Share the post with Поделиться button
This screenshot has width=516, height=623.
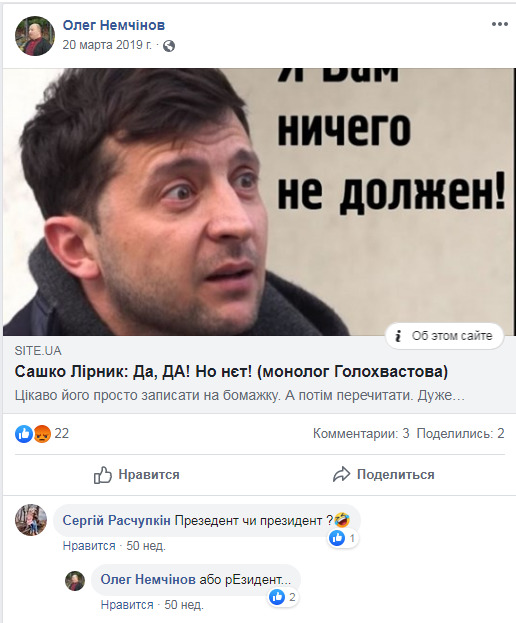pyautogui.click(x=383, y=474)
